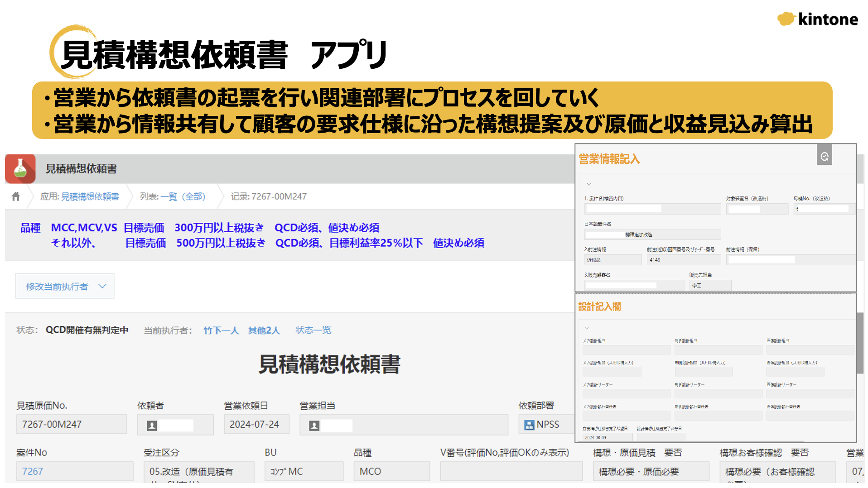Collapse the 設計記入欄 section chevron
This screenshot has height=488, width=868.
(x=587, y=328)
